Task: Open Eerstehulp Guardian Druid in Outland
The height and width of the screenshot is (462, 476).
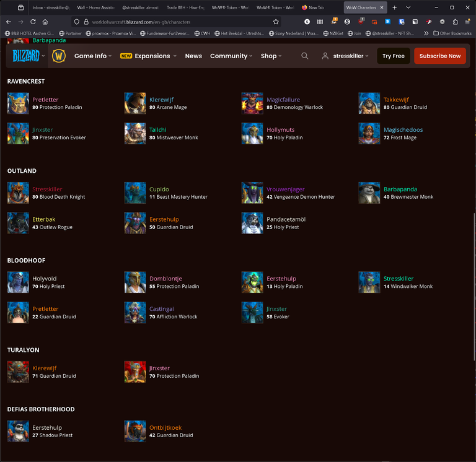Action: tap(159, 223)
